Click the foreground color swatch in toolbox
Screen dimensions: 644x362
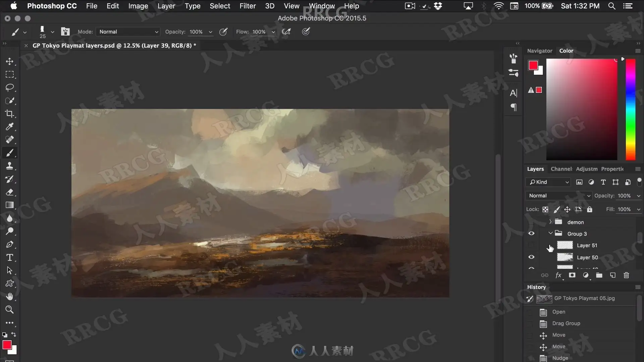[7, 345]
